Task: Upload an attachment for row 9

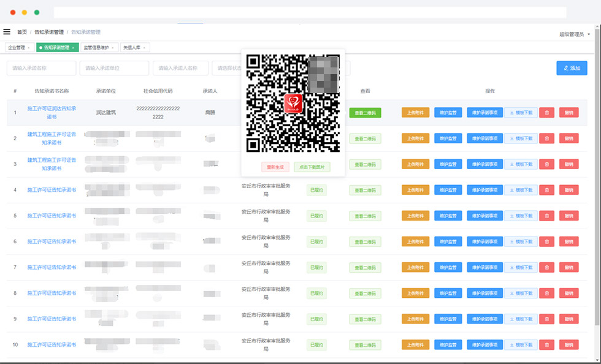Action: pyautogui.click(x=416, y=319)
